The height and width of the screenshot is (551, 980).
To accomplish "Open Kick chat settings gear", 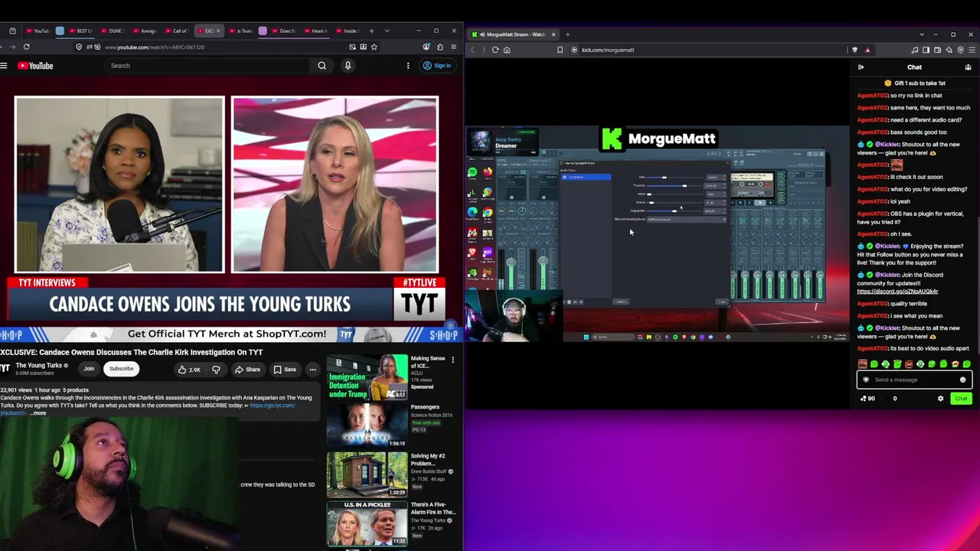I will pyautogui.click(x=941, y=399).
